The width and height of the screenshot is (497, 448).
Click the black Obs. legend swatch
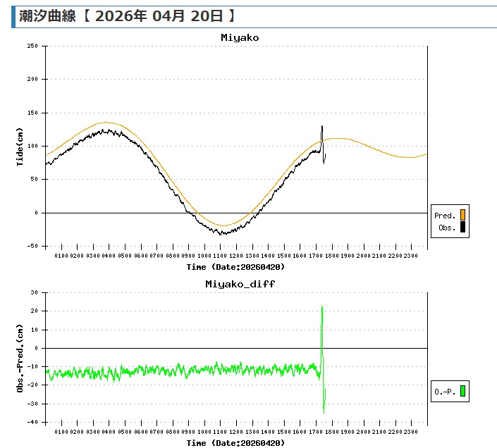click(x=462, y=228)
